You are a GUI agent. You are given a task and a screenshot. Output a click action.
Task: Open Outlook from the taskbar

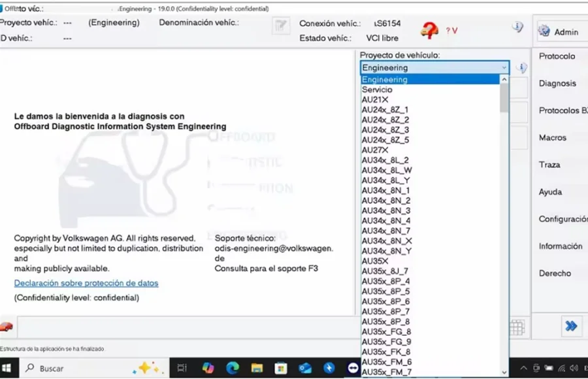(305, 368)
